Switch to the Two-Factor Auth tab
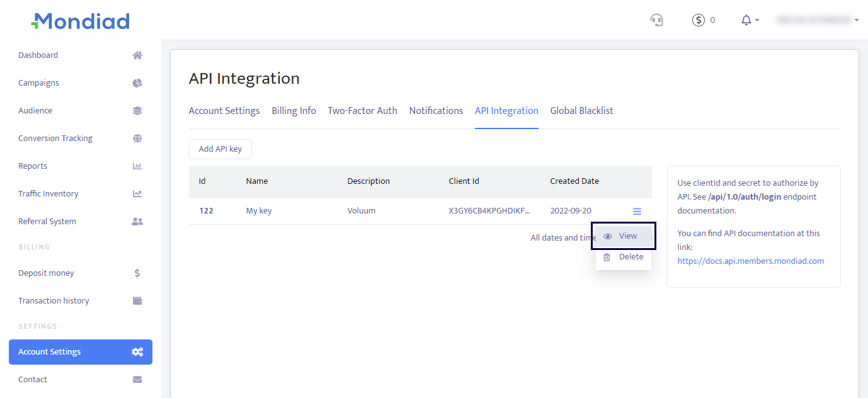 (x=362, y=111)
